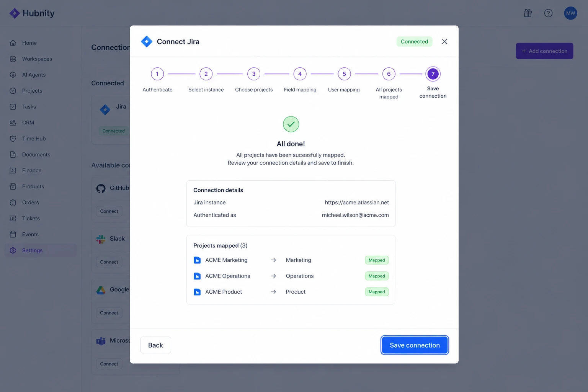Open the help question mark icon
The width and height of the screenshot is (588, 392).
[548, 13]
